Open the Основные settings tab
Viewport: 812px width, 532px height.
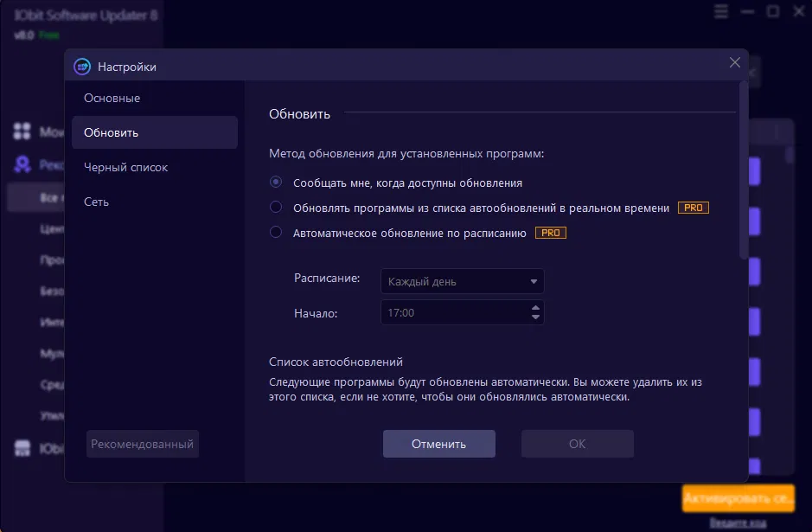(112, 98)
